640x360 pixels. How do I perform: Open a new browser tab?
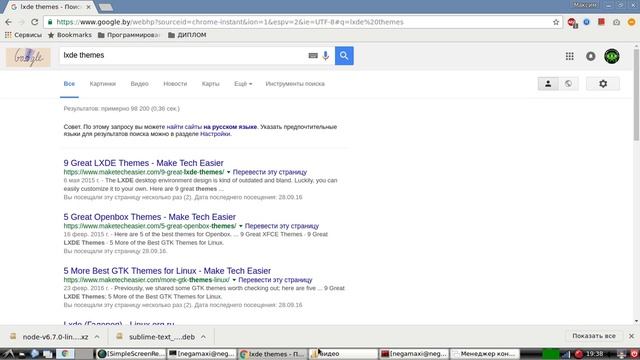click(x=106, y=7)
